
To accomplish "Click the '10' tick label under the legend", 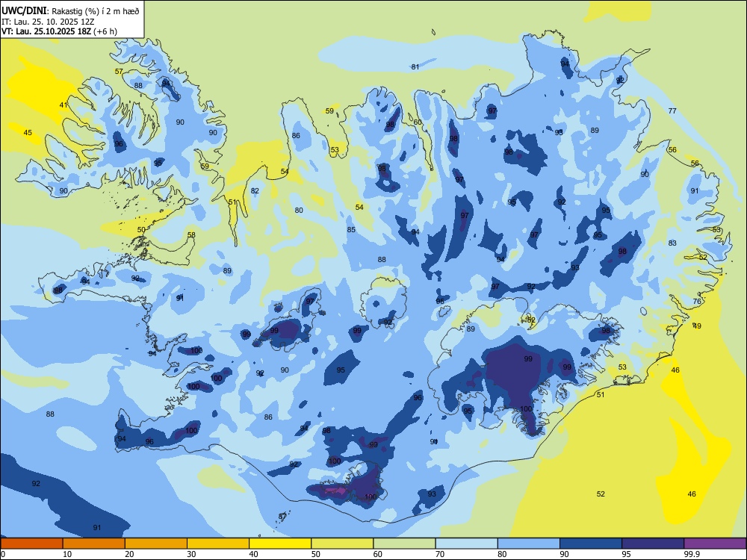I will [67, 554].
